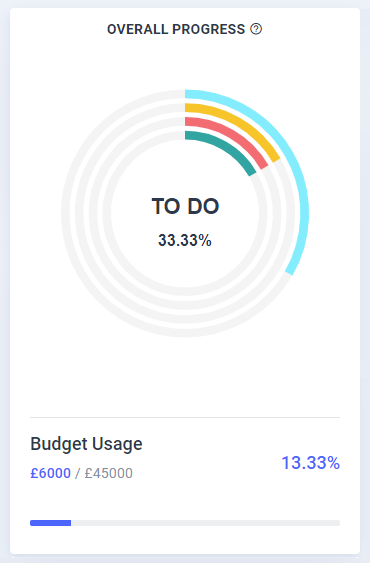Click the 13.33% budget percentage
The height and width of the screenshot is (563, 370).
[x=311, y=462]
